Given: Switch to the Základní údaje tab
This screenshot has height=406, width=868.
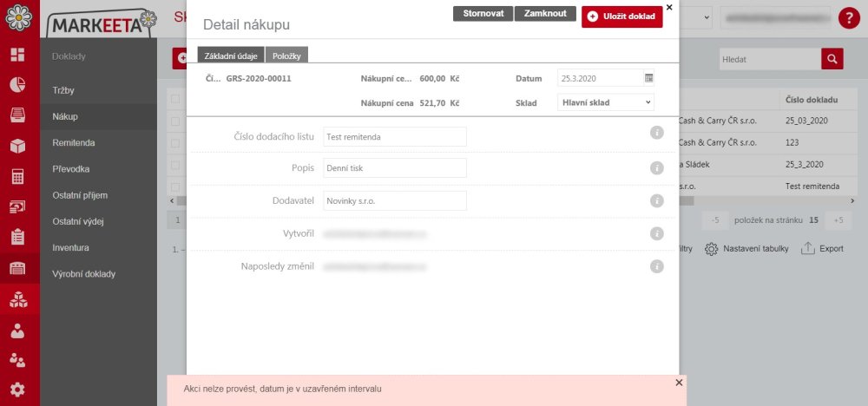Looking at the screenshot, I should pos(231,56).
